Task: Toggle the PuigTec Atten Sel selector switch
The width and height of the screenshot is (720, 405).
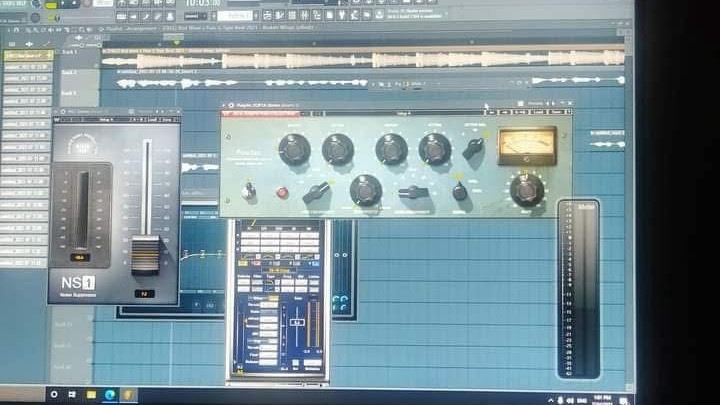Action: coord(474,148)
